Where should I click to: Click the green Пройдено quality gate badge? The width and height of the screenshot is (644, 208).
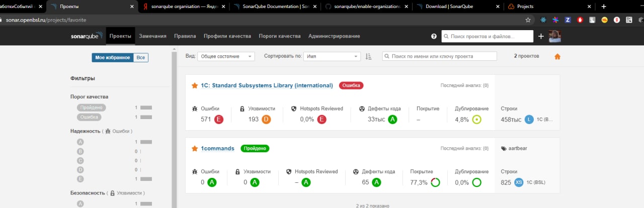click(x=255, y=149)
